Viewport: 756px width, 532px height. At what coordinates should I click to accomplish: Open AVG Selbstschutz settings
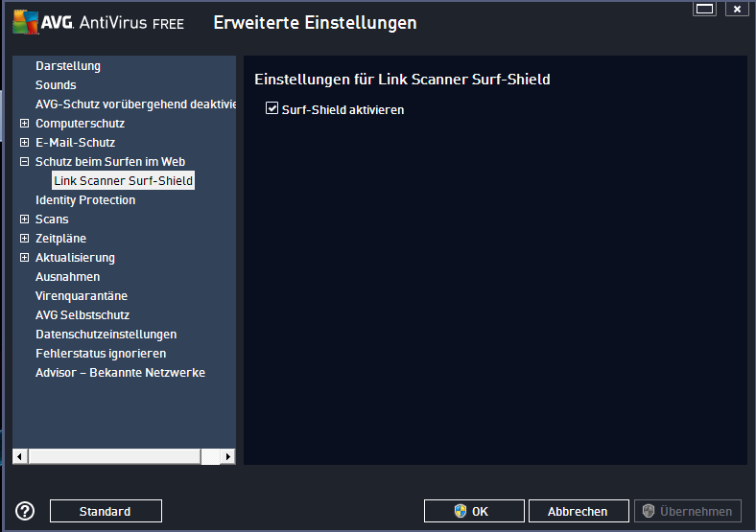pyautogui.click(x=83, y=315)
